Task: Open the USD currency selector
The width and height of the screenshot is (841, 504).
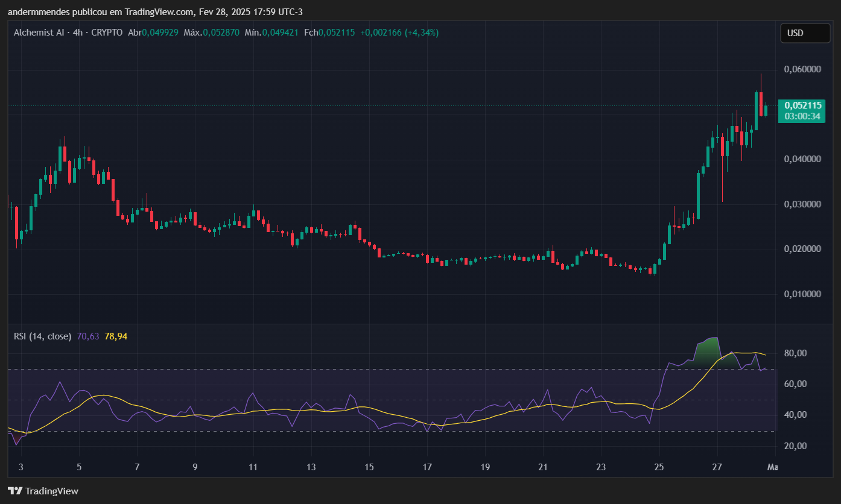Action: tap(805, 33)
